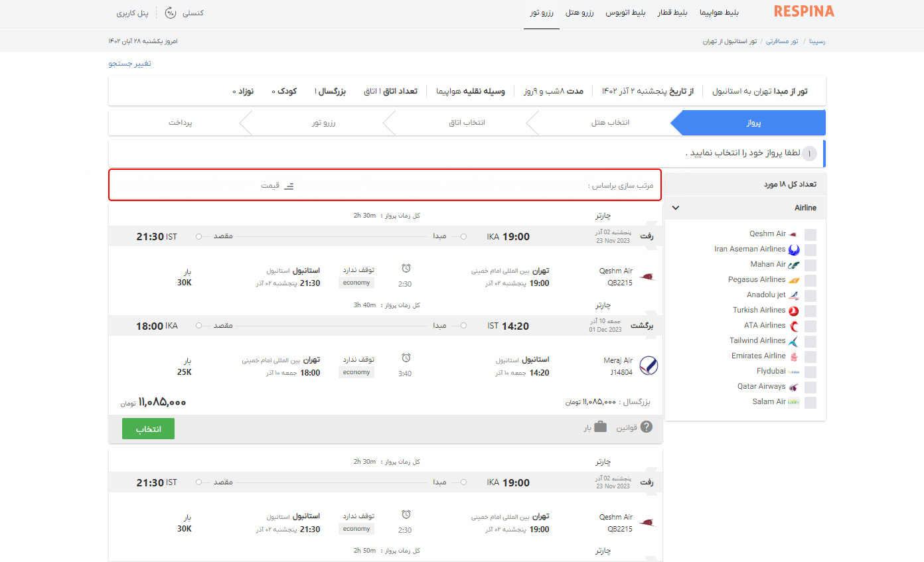Go to the انتخاب هتل step tab
This screenshot has width=924, height=562.
pyautogui.click(x=610, y=123)
